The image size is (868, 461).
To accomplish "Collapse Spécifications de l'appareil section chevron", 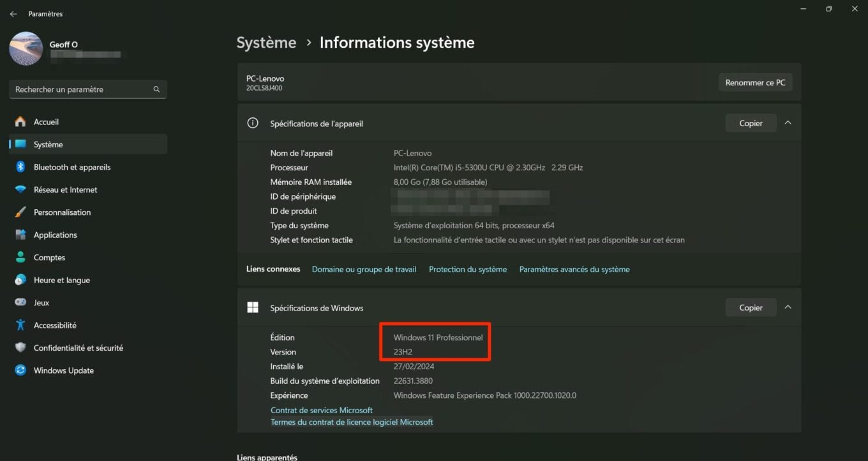I will (x=788, y=123).
